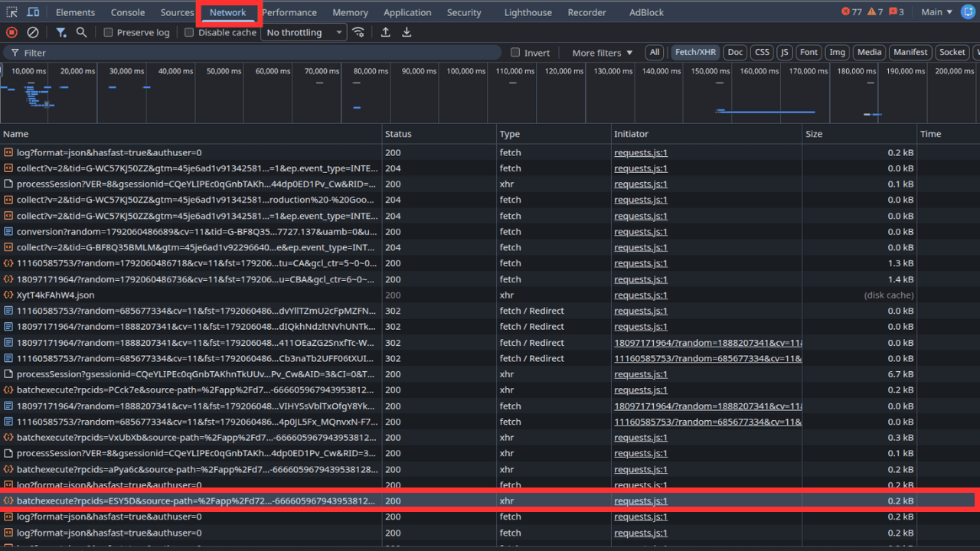Activate the inspect element picker icon
The width and height of the screenshot is (980, 551).
(11, 12)
